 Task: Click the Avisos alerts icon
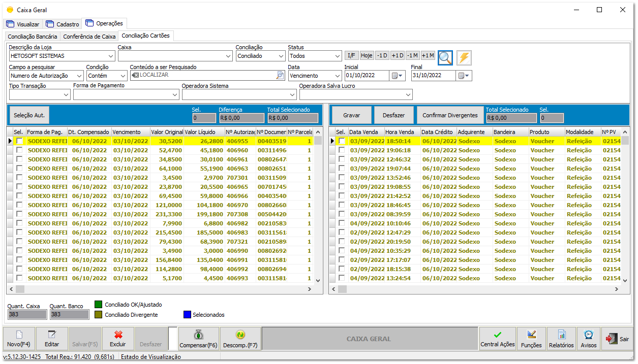pos(589,339)
